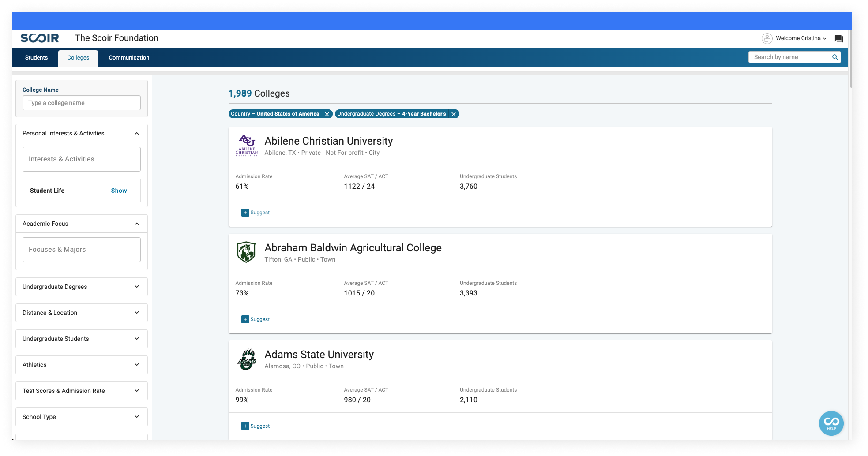Click the 1122 / 24 SAT/ACT value
The image size is (868, 456).
point(359,187)
